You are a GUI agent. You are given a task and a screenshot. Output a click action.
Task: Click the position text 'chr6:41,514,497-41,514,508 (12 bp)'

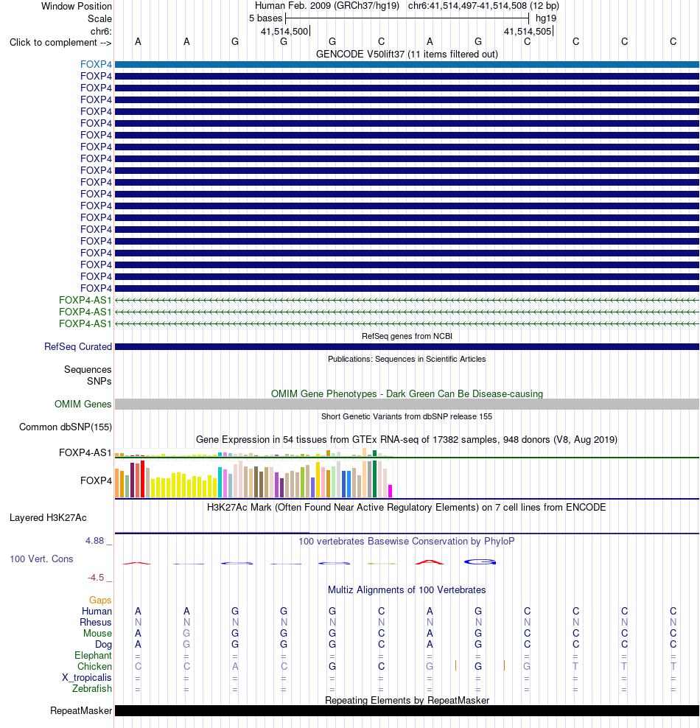click(x=483, y=6)
